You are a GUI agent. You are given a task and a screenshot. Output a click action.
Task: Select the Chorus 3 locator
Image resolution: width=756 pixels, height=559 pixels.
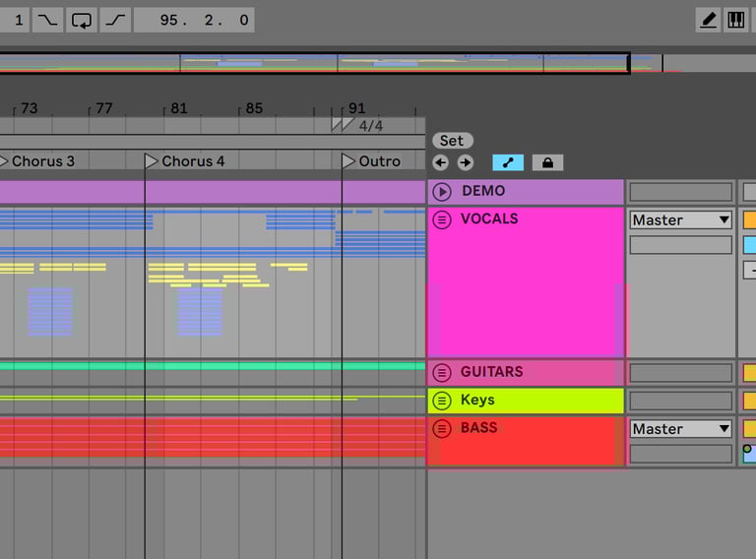pyautogui.click(x=37, y=161)
